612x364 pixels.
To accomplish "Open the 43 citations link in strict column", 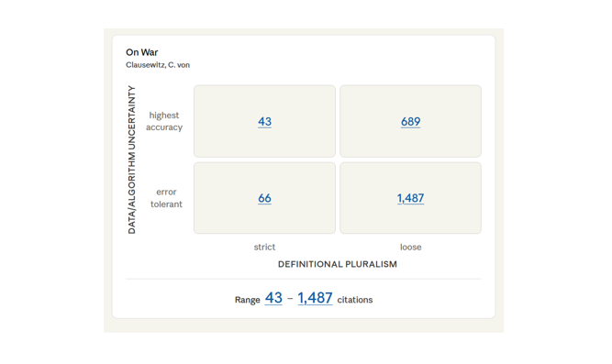I will coord(264,121).
